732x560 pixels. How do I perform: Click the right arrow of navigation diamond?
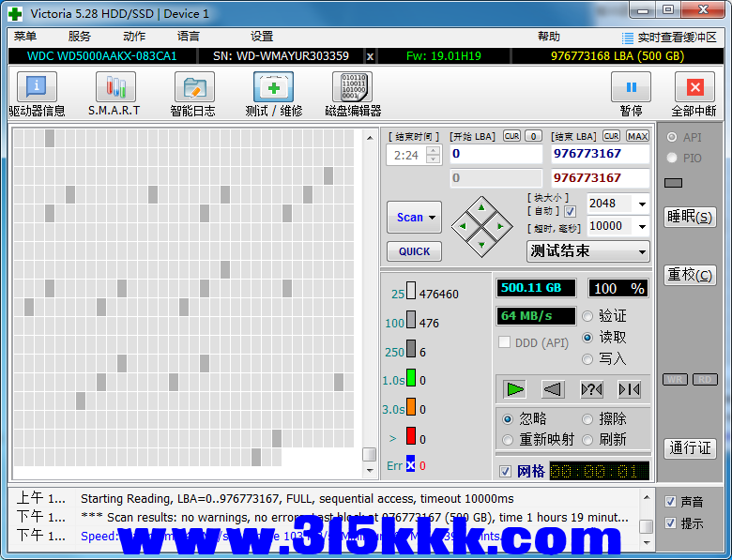500,226
